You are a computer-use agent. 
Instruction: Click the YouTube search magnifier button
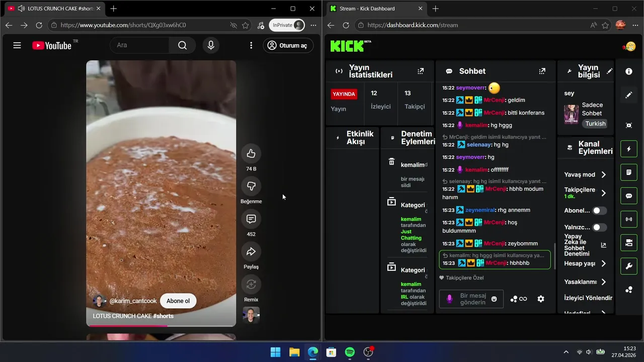pos(182,45)
